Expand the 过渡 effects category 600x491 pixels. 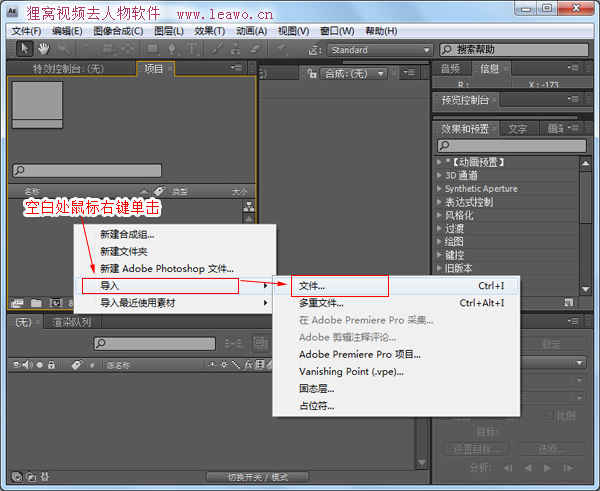click(439, 228)
